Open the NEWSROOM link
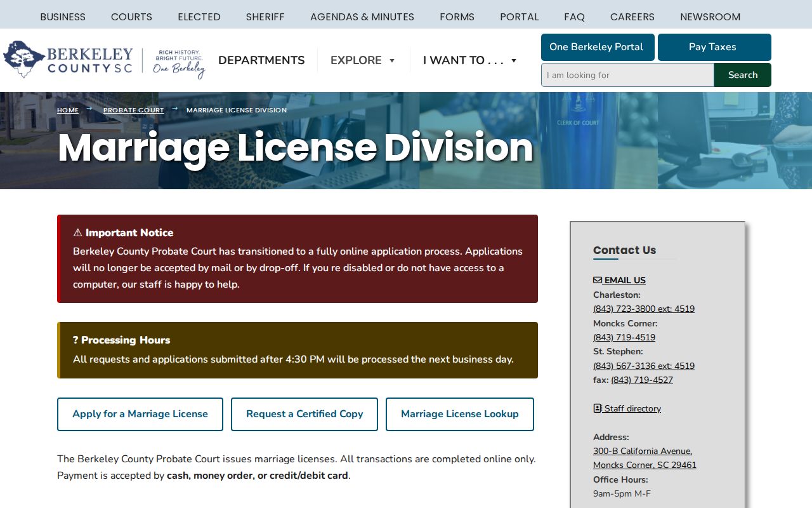812x508 pixels. (710, 17)
